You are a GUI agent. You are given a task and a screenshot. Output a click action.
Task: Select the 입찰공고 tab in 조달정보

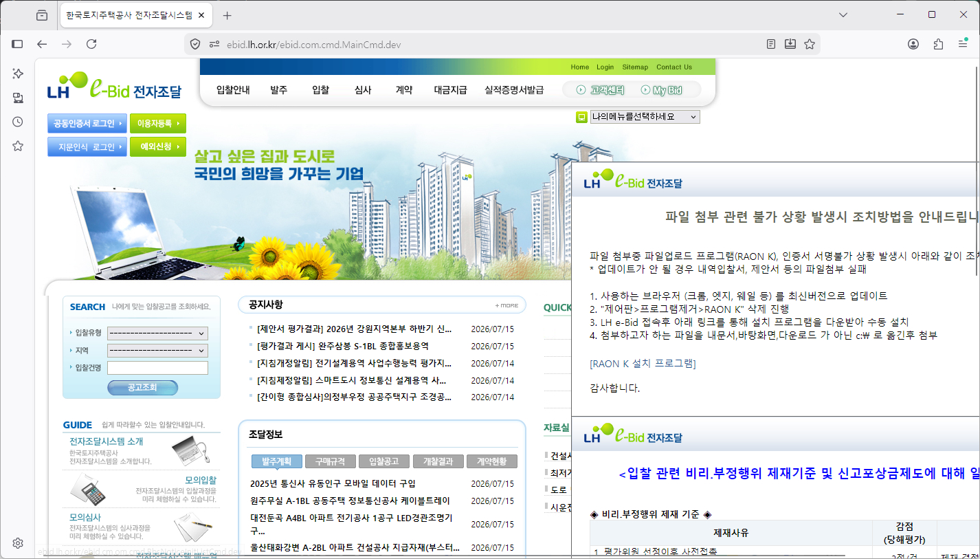click(x=383, y=461)
